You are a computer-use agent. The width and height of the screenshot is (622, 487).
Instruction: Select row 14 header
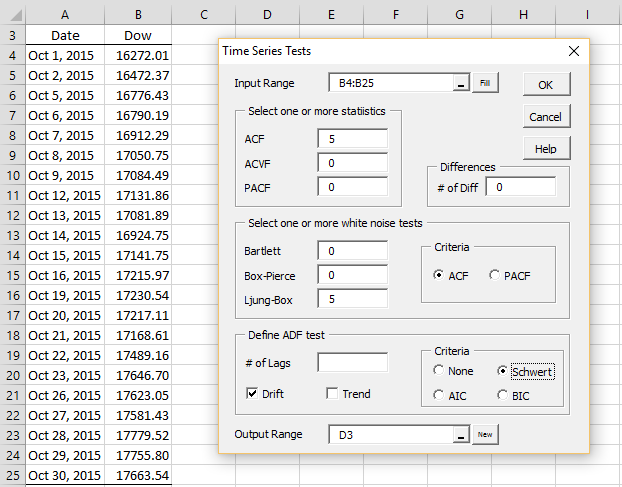coord(13,255)
